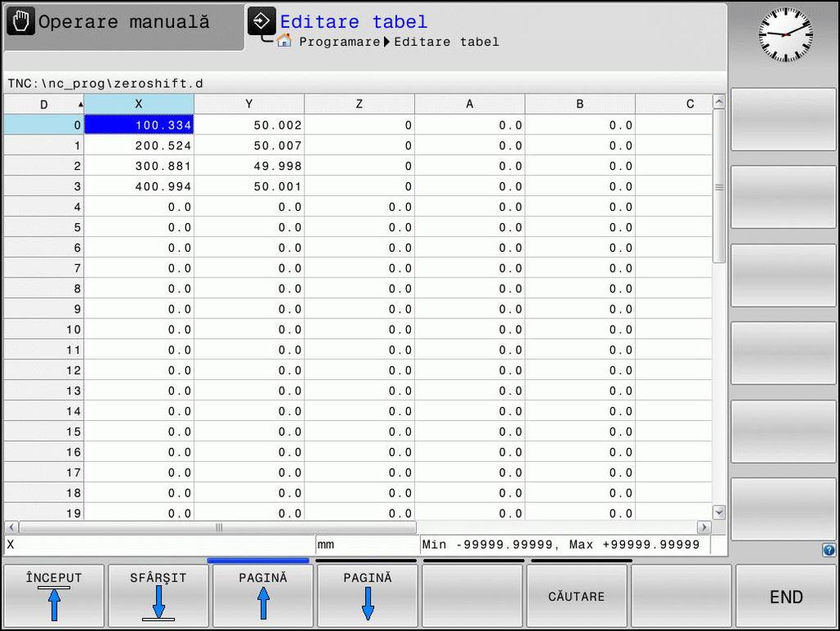Click the PAGINĂ down soft key

coord(367,596)
